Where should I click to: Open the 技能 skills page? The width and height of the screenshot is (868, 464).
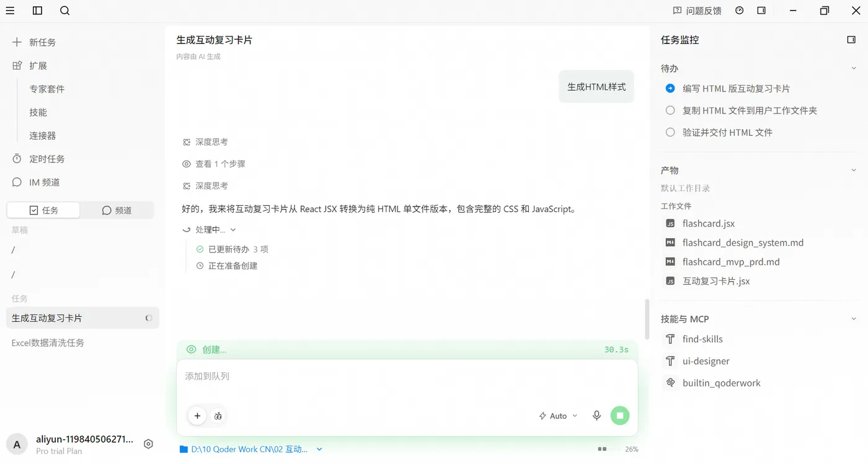pos(38,112)
